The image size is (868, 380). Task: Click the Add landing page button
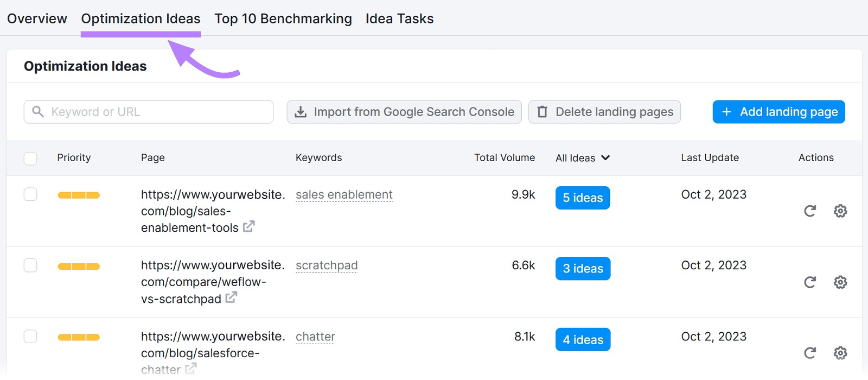pyautogui.click(x=779, y=112)
